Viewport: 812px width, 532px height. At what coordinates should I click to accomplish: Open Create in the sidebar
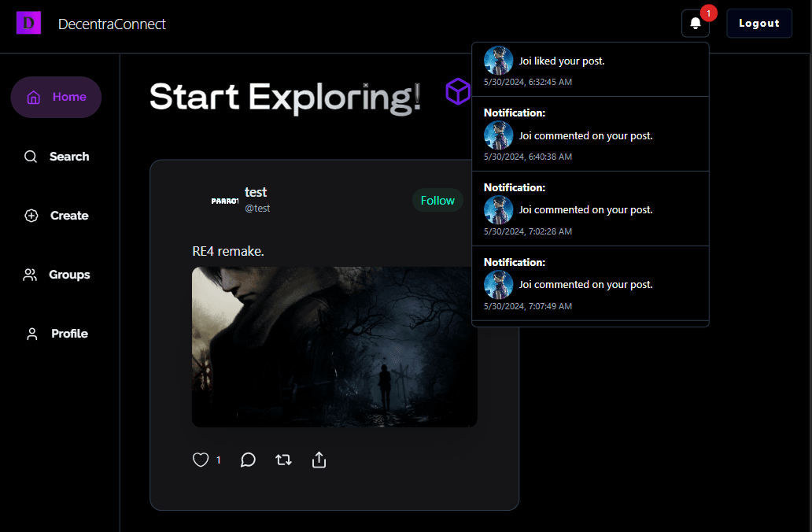tap(56, 216)
